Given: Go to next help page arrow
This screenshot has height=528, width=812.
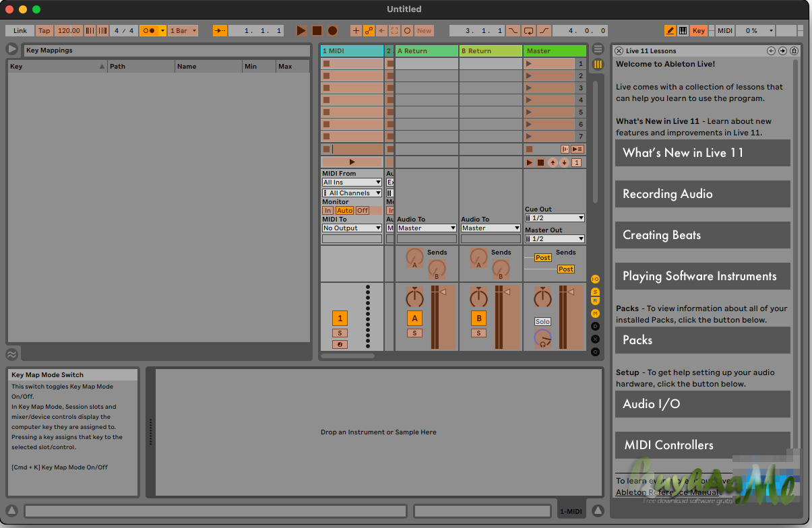Looking at the screenshot, I should 782,51.
